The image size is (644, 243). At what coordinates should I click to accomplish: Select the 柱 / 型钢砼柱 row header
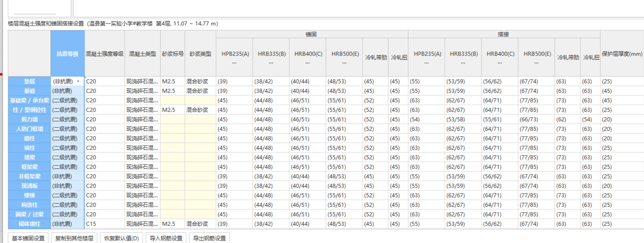coord(29,110)
